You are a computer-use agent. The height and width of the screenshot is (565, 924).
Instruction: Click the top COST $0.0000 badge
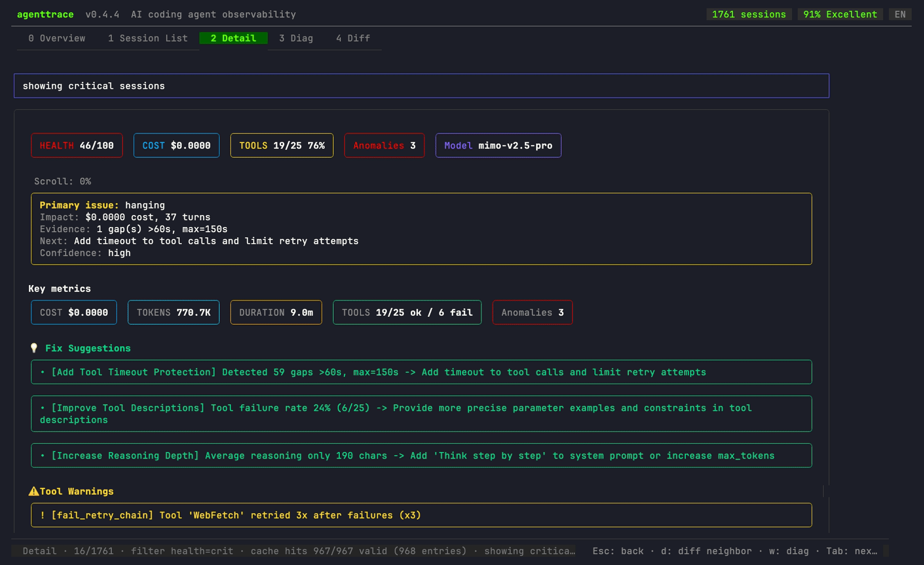click(x=177, y=145)
